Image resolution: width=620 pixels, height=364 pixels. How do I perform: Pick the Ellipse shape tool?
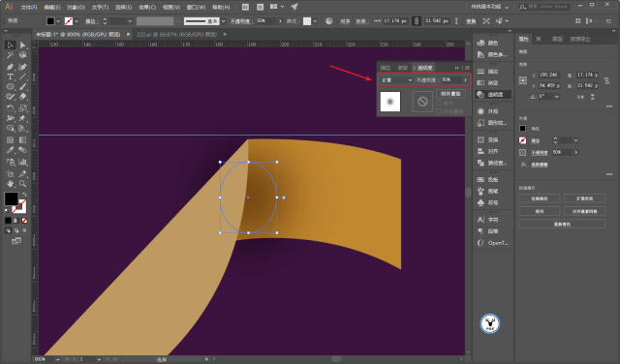point(11,86)
